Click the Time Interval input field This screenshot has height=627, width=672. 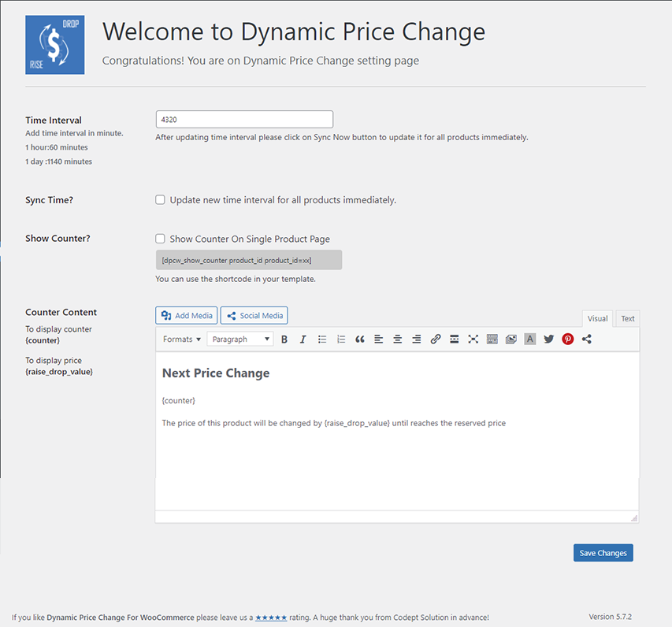244,119
